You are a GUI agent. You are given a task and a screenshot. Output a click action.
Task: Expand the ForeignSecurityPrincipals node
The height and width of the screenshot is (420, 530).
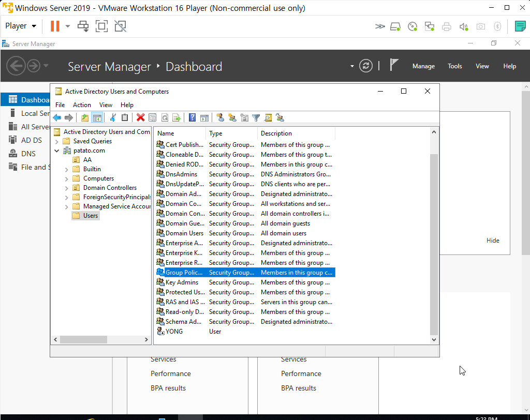pos(67,198)
